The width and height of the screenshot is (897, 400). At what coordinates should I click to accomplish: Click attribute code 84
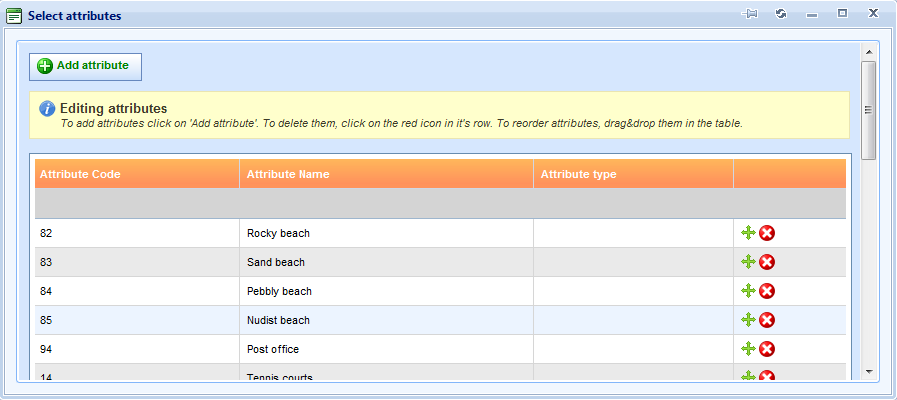[x=46, y=291]
